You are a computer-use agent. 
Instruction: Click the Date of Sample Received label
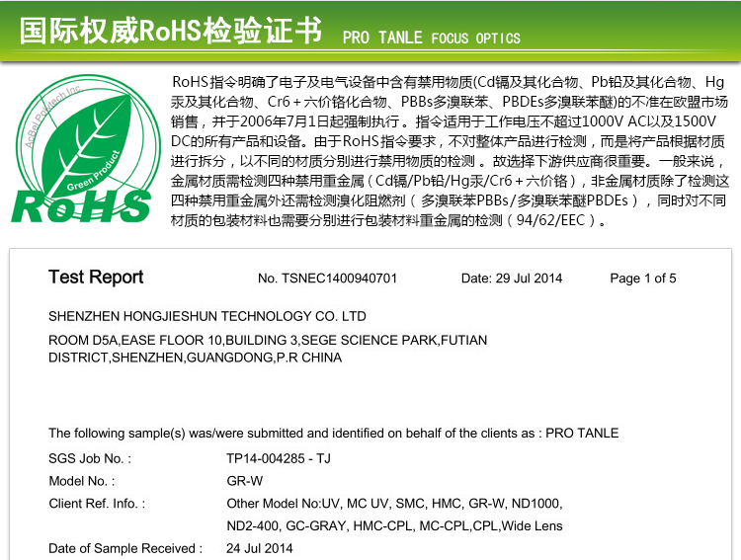coord(125,548)
